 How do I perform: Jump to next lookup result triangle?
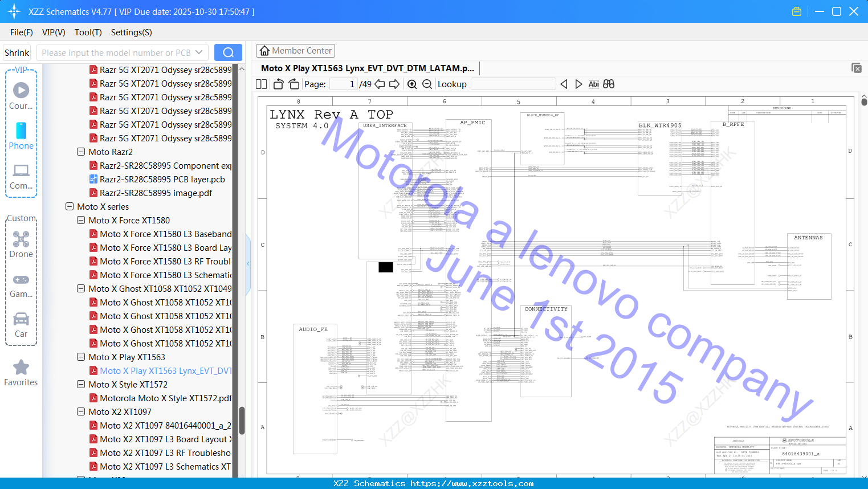[578, 84]
